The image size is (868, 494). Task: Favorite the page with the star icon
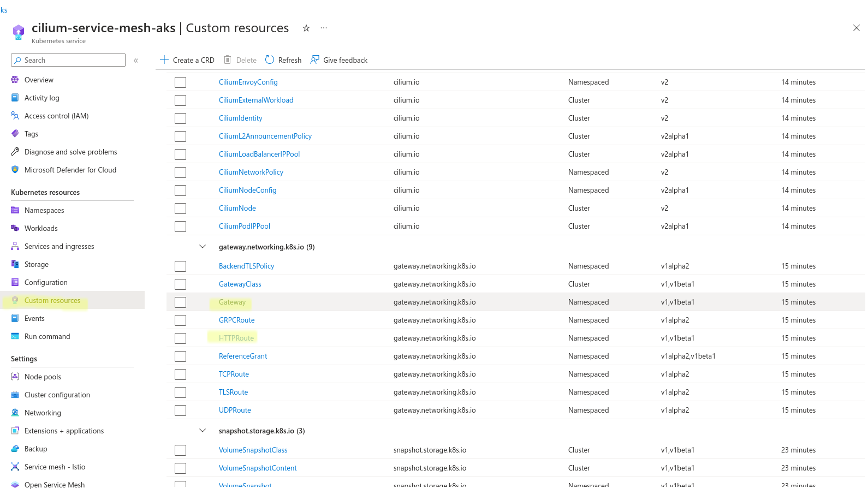(x=306, y=28)
